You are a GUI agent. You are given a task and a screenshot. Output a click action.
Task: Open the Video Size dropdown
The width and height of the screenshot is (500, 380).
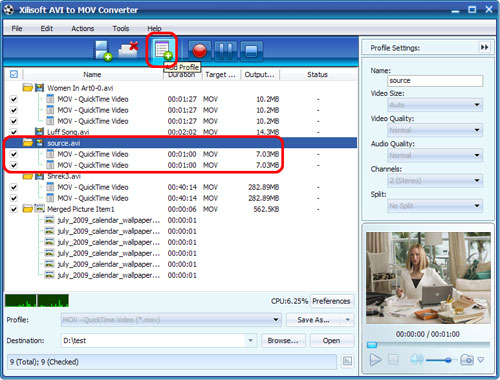(435, 105)
